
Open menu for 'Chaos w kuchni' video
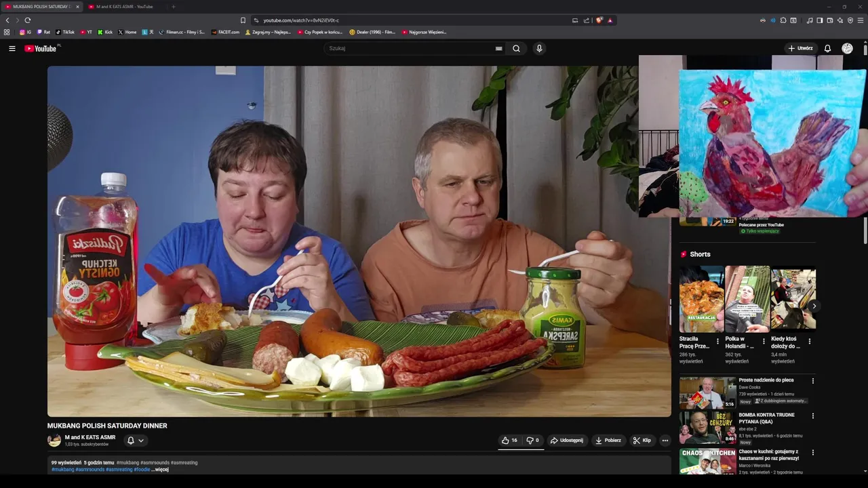(x=812, y=452)
